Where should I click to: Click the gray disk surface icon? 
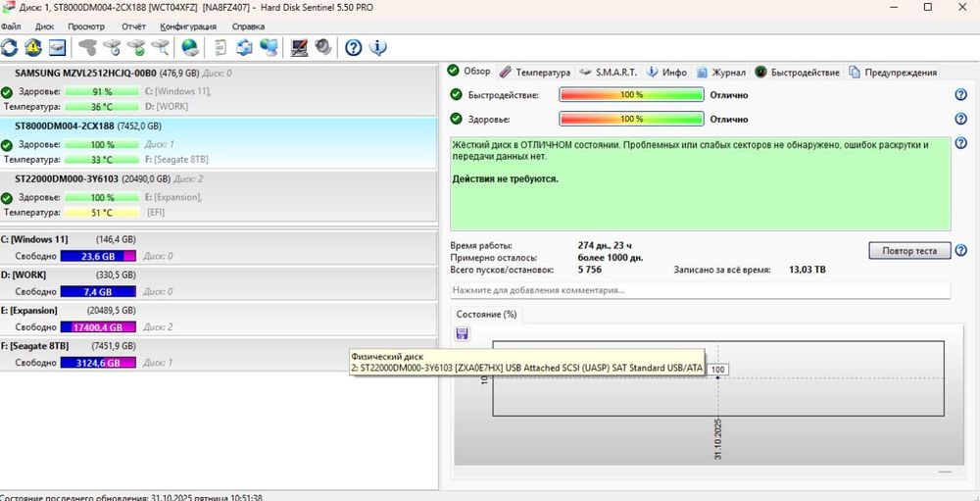pyautogui.click(x=88, y=47)
